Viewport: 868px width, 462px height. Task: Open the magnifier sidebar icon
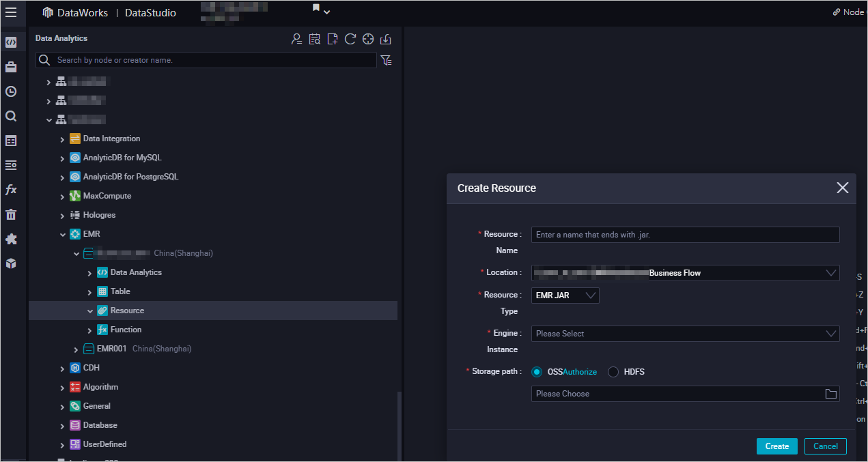(11, 116)
